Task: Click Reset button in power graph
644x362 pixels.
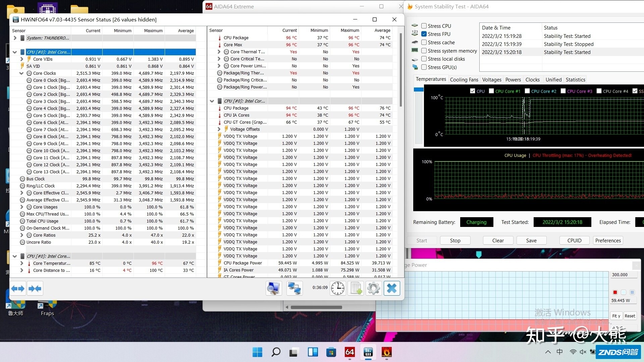Action: (x=630, y=316)
